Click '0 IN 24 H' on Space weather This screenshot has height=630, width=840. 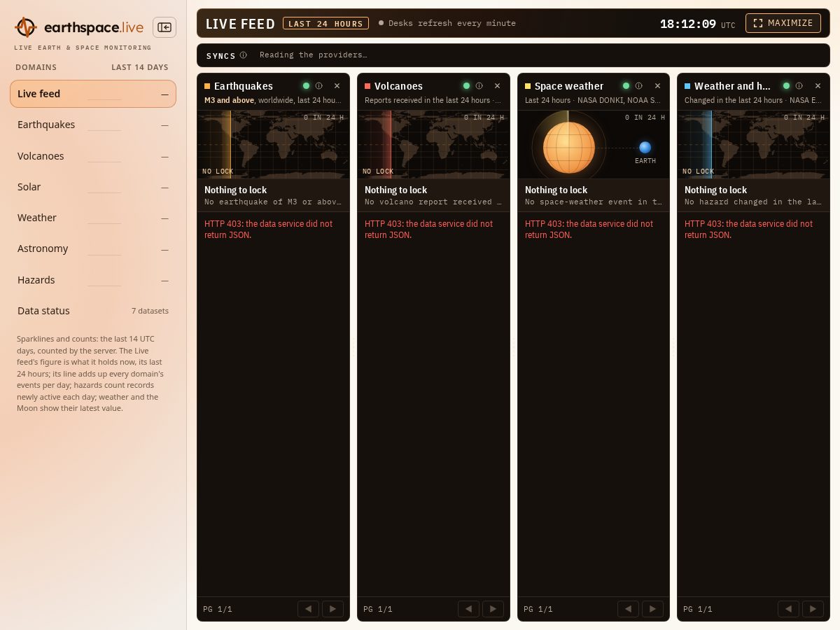[x=645, y=118]
